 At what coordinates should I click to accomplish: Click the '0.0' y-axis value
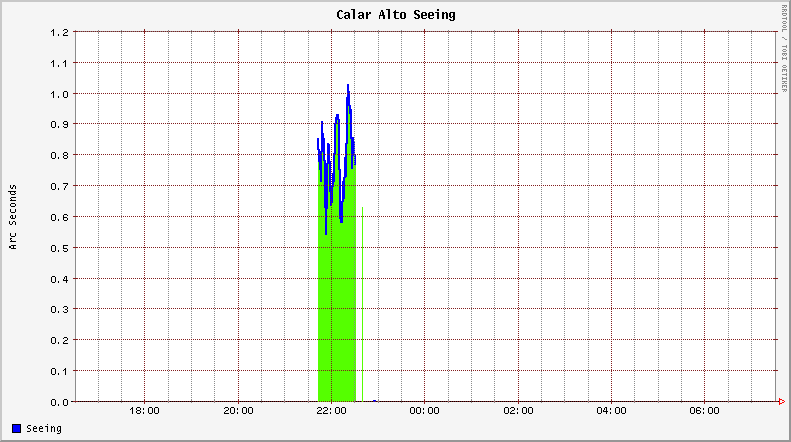tap(59, 402)
